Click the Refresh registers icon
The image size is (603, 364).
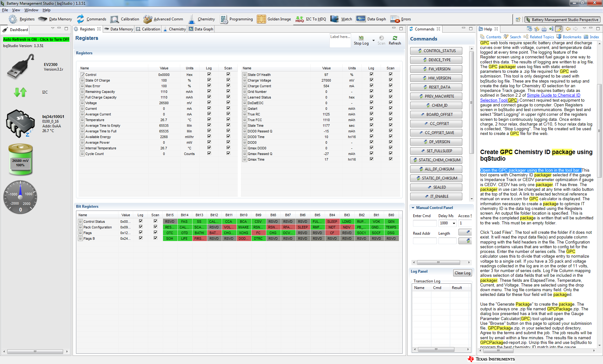click(395, 38)
